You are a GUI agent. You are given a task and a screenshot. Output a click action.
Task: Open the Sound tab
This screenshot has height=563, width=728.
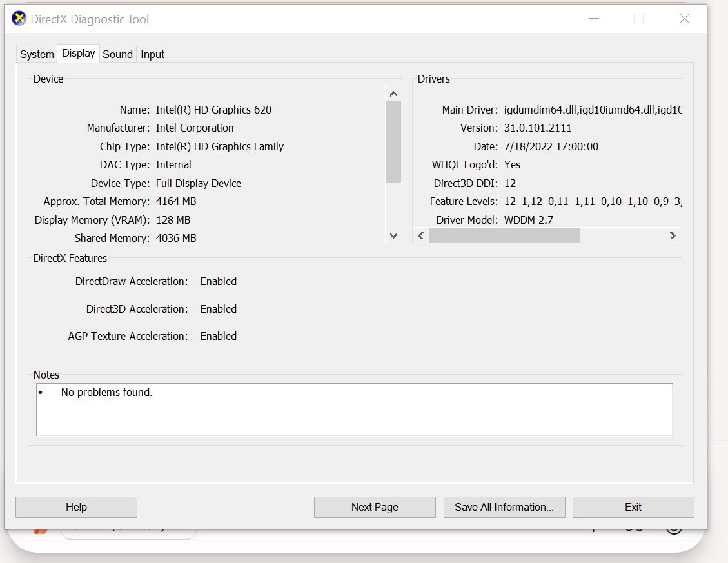[x=117, y=54]
